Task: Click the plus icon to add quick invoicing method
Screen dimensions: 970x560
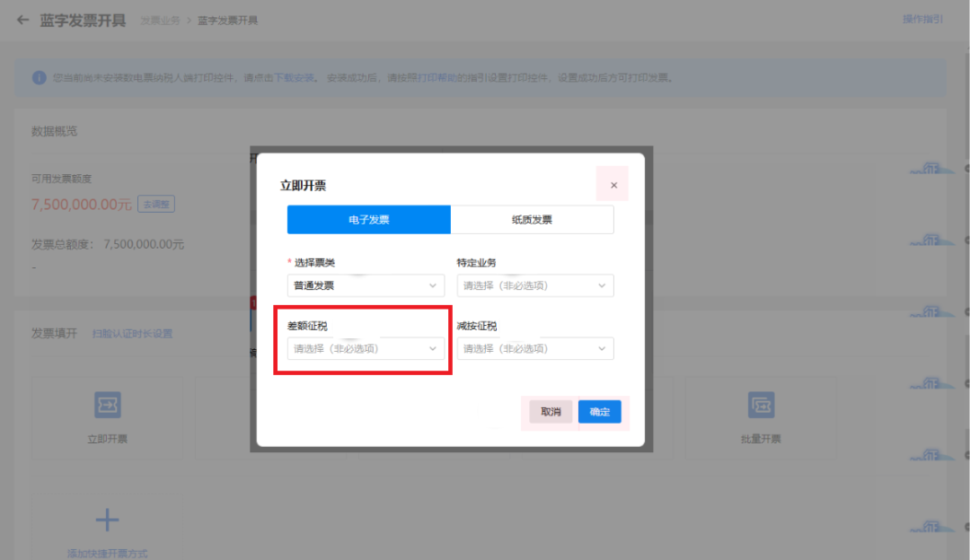Action: click(107, 519)
